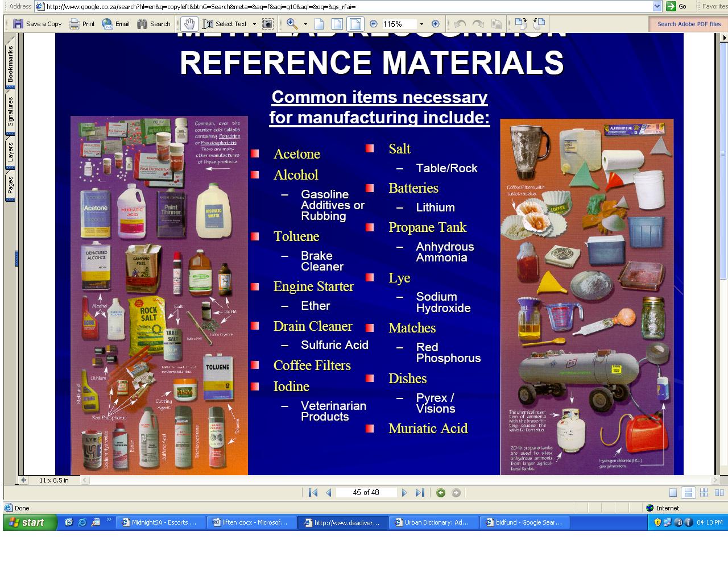Print the current document
Screen dimensions: 728x582
point(81,24)
